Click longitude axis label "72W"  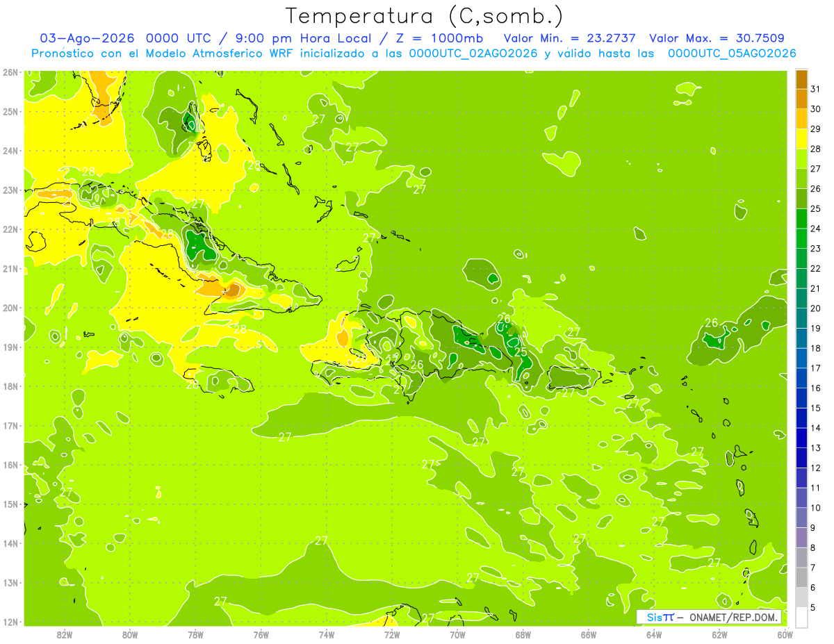[392, 634]
